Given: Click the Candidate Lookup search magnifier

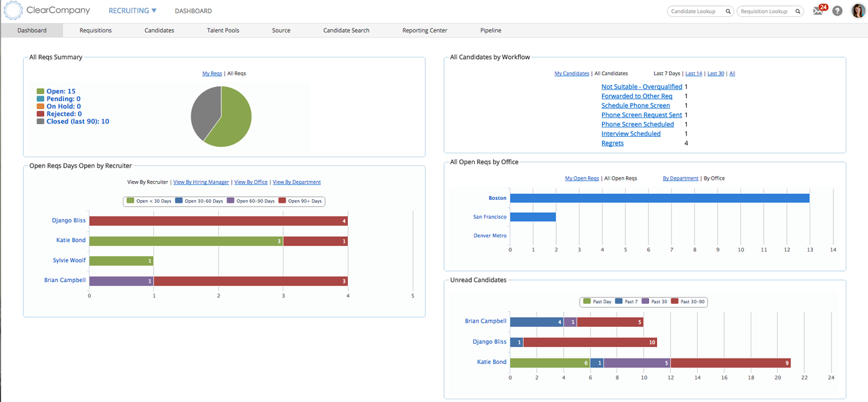Looking at the screenshot, I should click(x=728, y=11).
